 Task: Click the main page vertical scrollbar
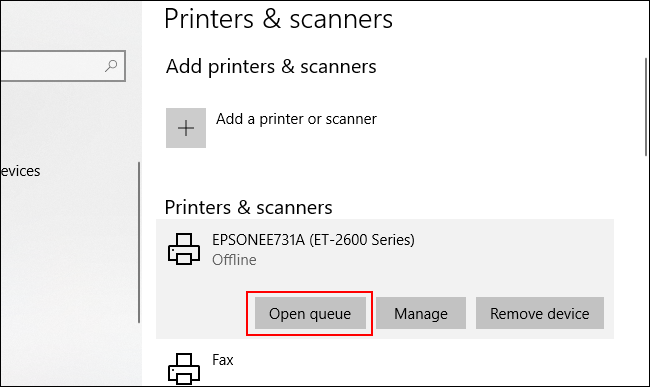pos(646,107)
